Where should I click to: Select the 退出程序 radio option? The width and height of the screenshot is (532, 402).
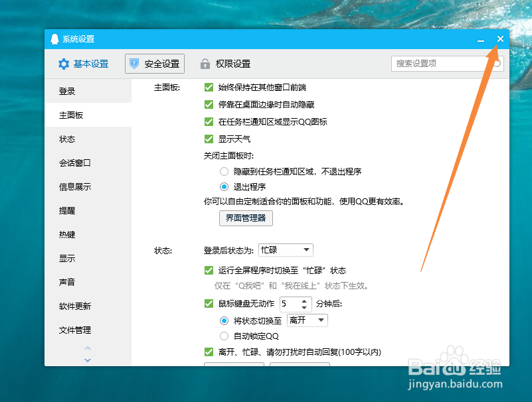coord(224,187)
